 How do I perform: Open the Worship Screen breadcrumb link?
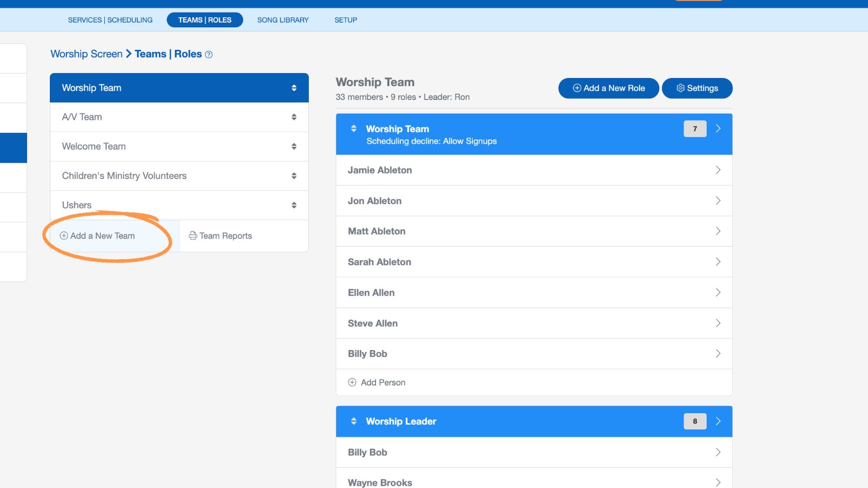click(86, 54)
